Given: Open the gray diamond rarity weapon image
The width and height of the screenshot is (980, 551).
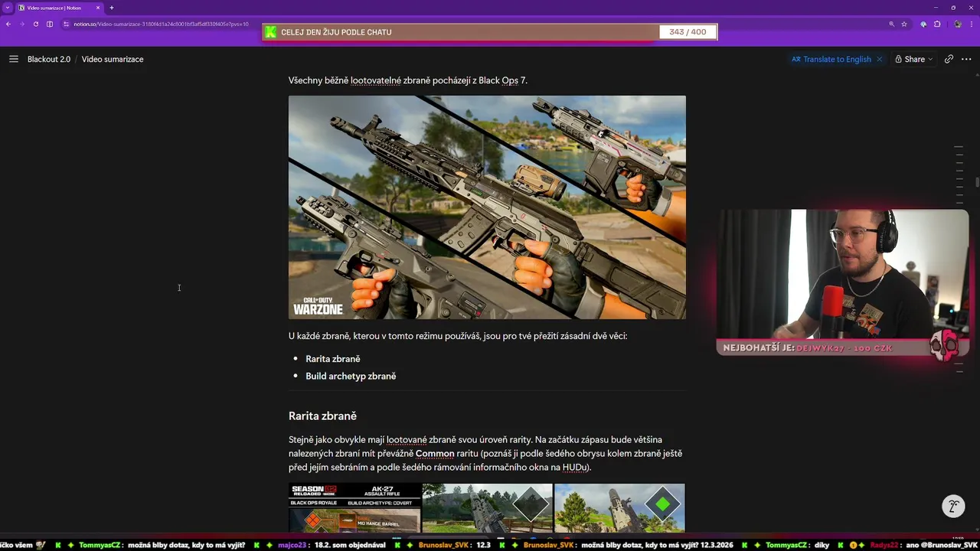Looking at the screenshot, I should pyautogui.click(x=488, y=508).
